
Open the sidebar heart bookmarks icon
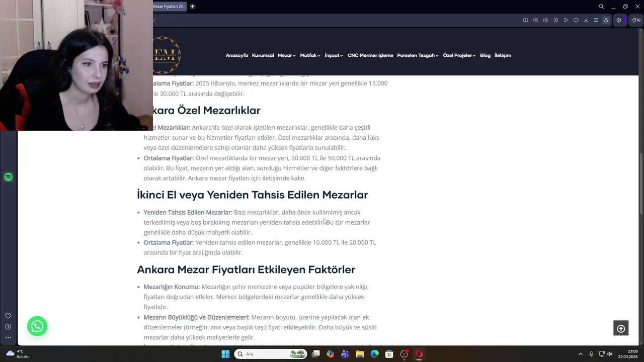tap(8, 316)
